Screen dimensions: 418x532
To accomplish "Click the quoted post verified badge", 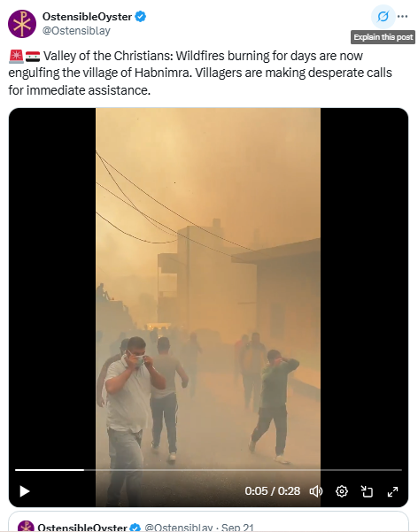I will click(x=135, y=528).
